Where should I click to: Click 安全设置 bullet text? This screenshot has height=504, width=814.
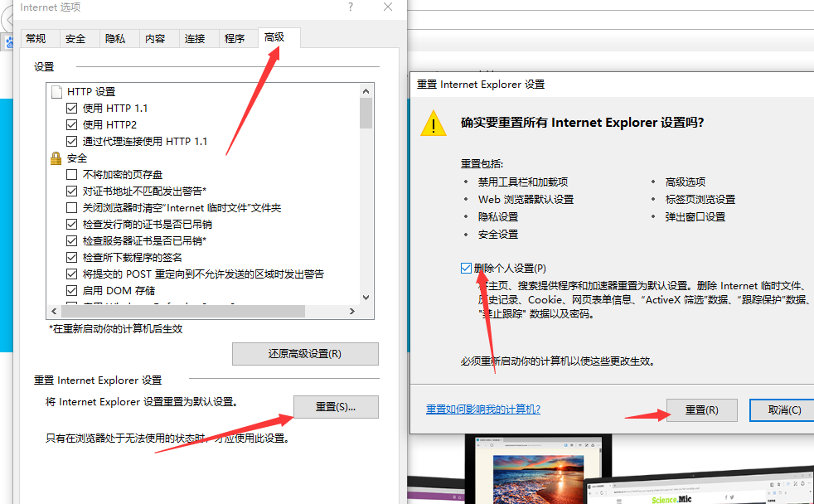(498, 235)
